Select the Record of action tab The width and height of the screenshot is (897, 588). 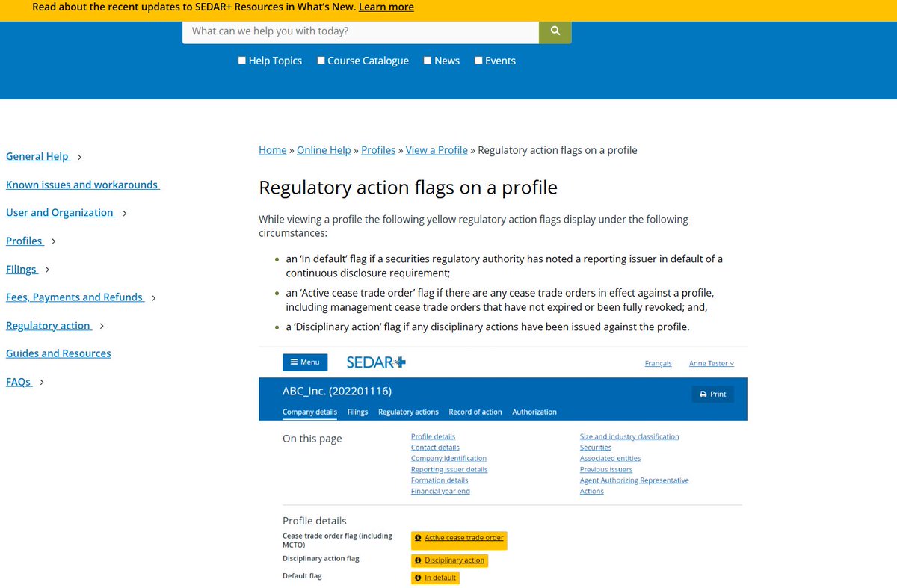click(475, 412)
